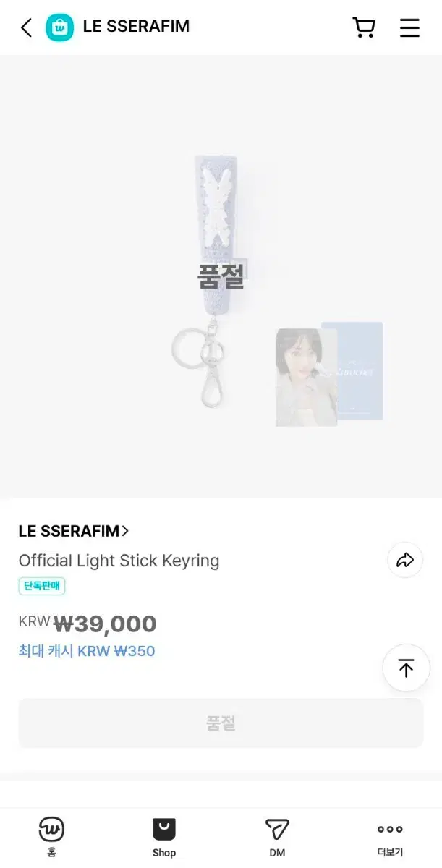Go to the Weverse 홈 tab
The image size is (442, 868).
point(51,837)
